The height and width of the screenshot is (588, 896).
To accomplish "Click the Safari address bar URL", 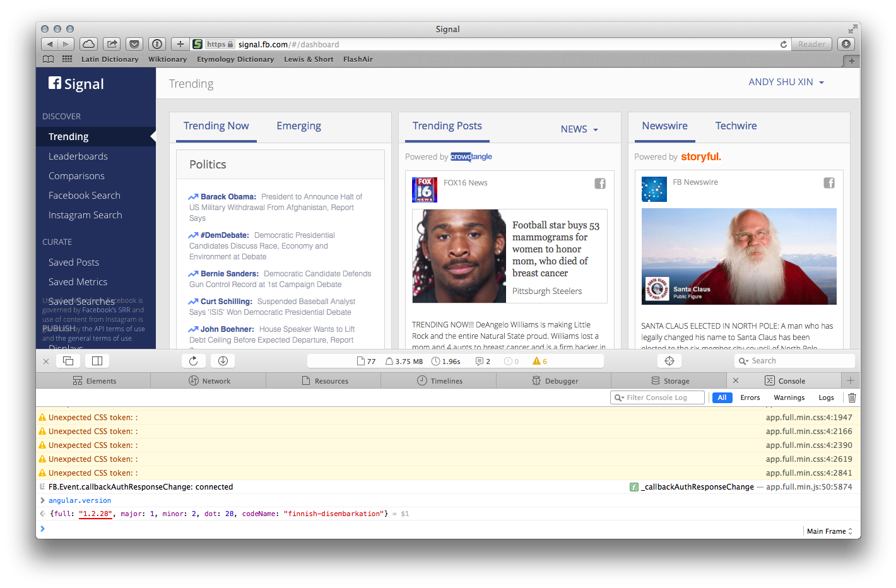I will pos(288,44).
